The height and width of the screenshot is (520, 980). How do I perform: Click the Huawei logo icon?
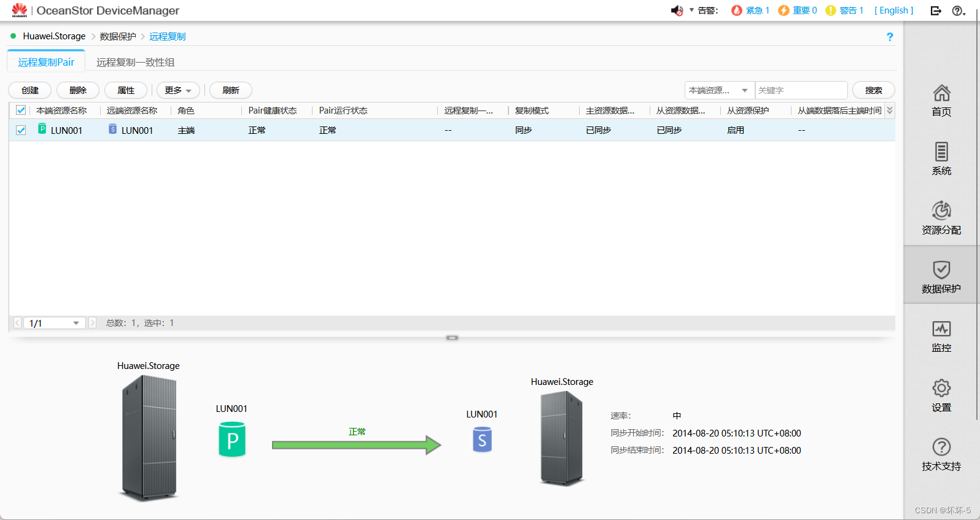20,10
